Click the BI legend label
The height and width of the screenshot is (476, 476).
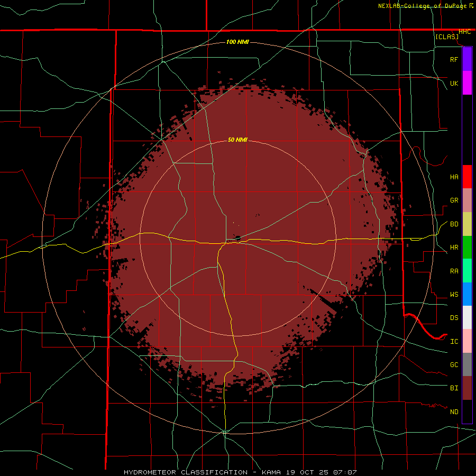coord(454,388)
